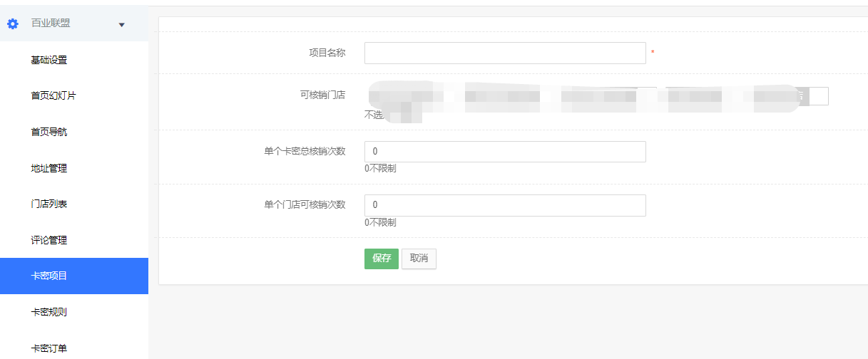Open 基础设置 in the sidebar

coord(48,60)
